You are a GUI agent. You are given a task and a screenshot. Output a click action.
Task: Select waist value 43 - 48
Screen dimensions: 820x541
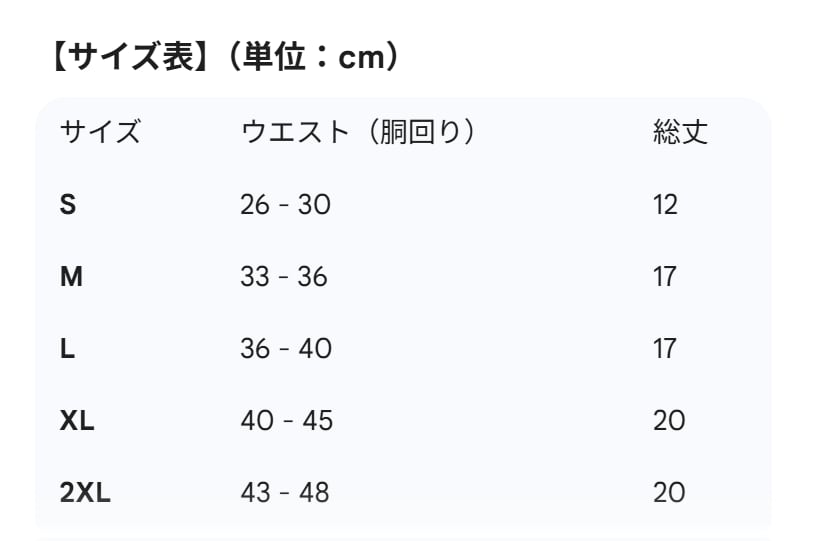click(x=285, y=493)
